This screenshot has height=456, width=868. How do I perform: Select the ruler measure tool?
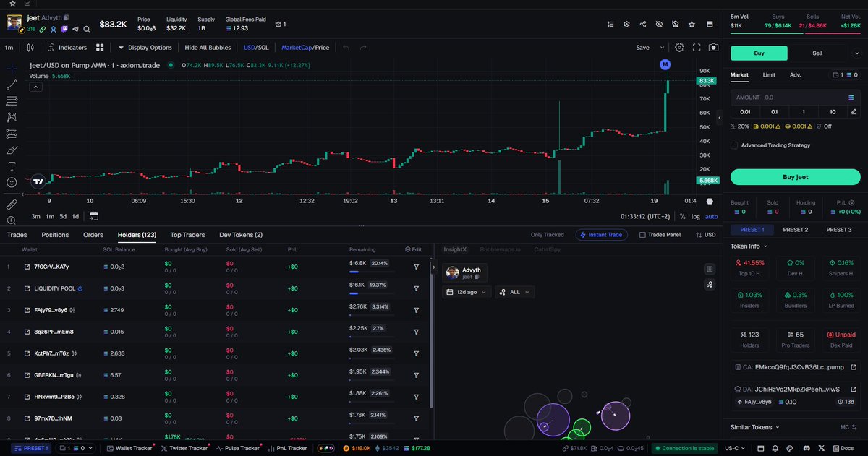point(12,205)
